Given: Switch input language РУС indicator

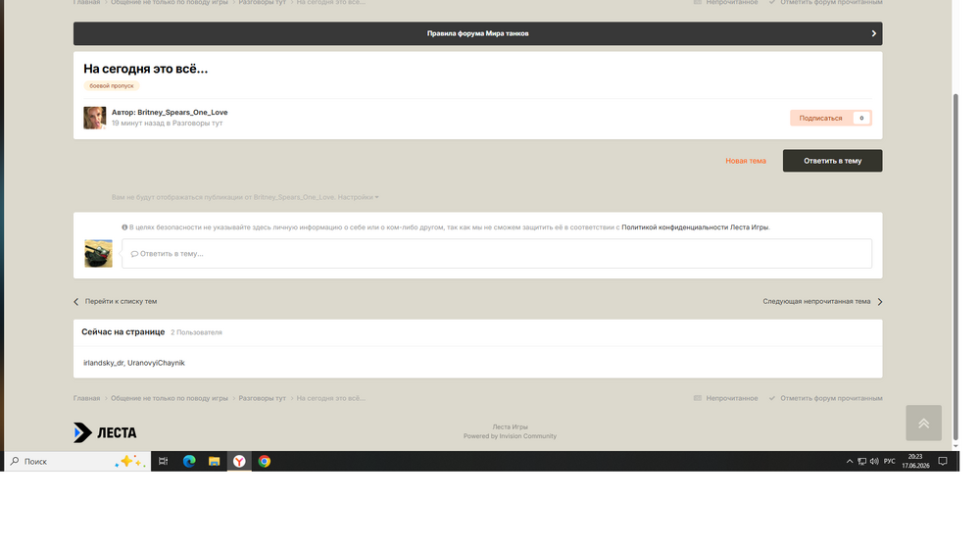Looking at the screenshot, I should click(890, 462).
